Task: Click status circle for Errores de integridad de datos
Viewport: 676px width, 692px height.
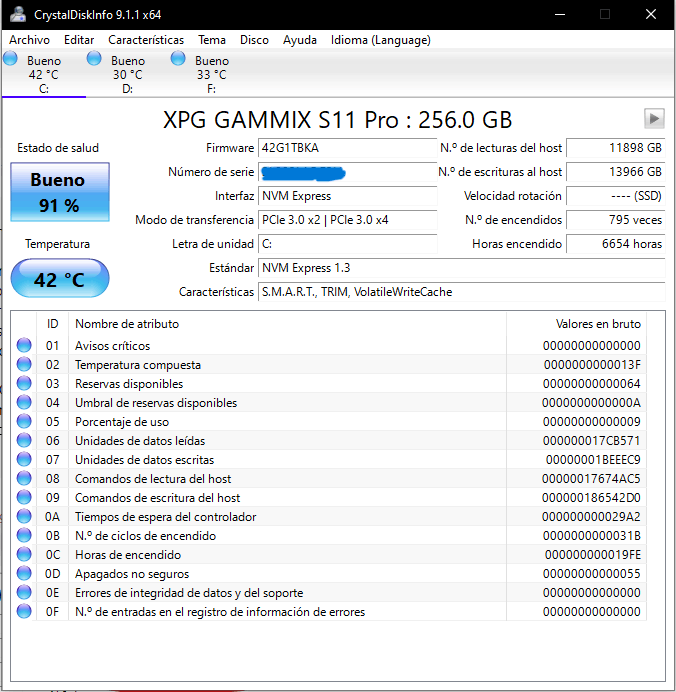Action: click(24, 592)
